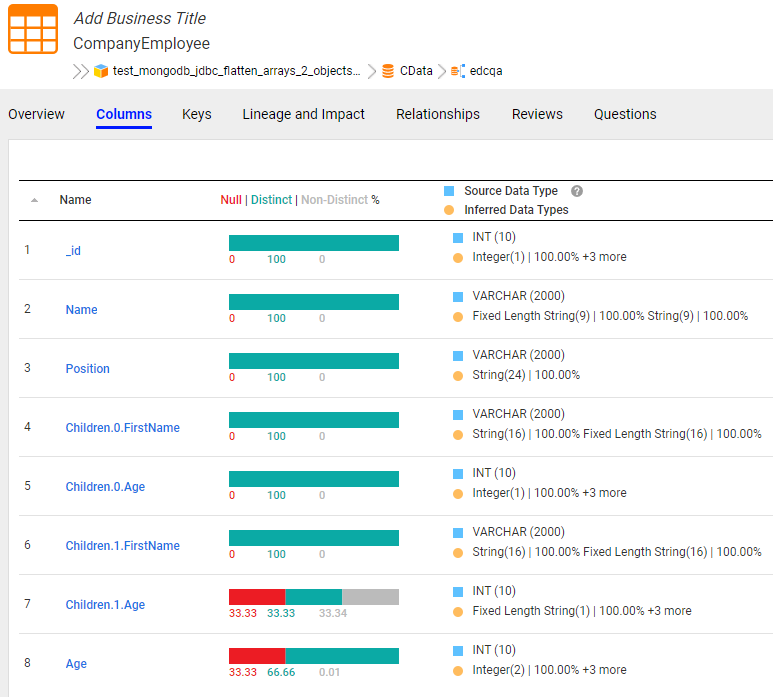773x697 pixels.
Task: Open the _id column link
Action: pos(73,250)
